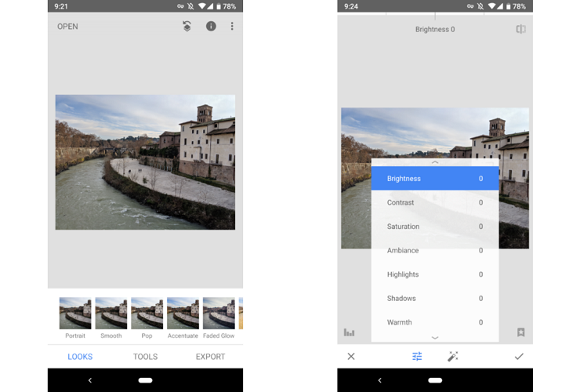The height and width of the screenshot is (392, 580).
Task: Open the edit stack layers icon
Action: point(187,26)
